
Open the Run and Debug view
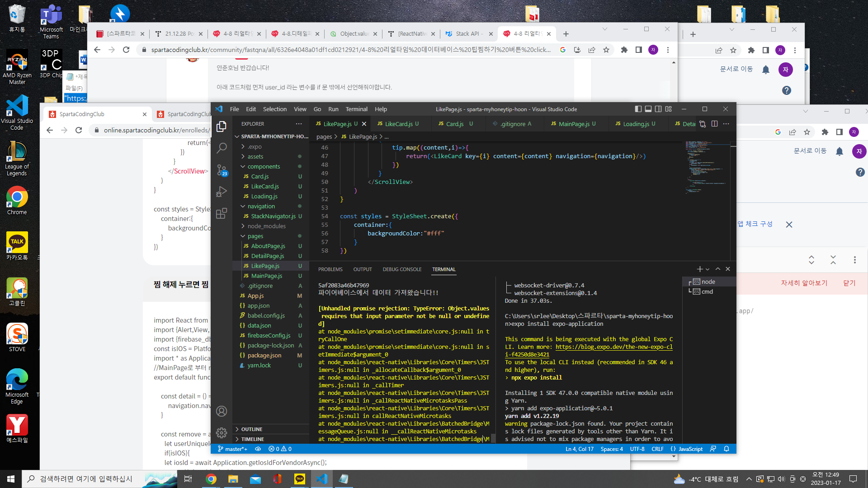(x=222, y=192)
